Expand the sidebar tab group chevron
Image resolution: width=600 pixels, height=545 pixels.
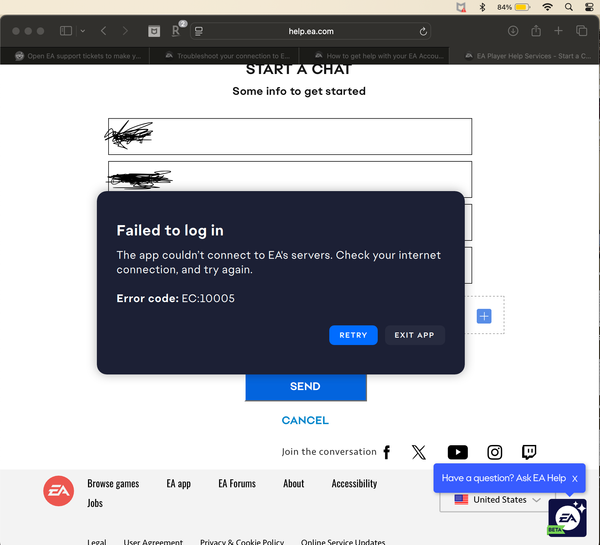tap(83, 31)
